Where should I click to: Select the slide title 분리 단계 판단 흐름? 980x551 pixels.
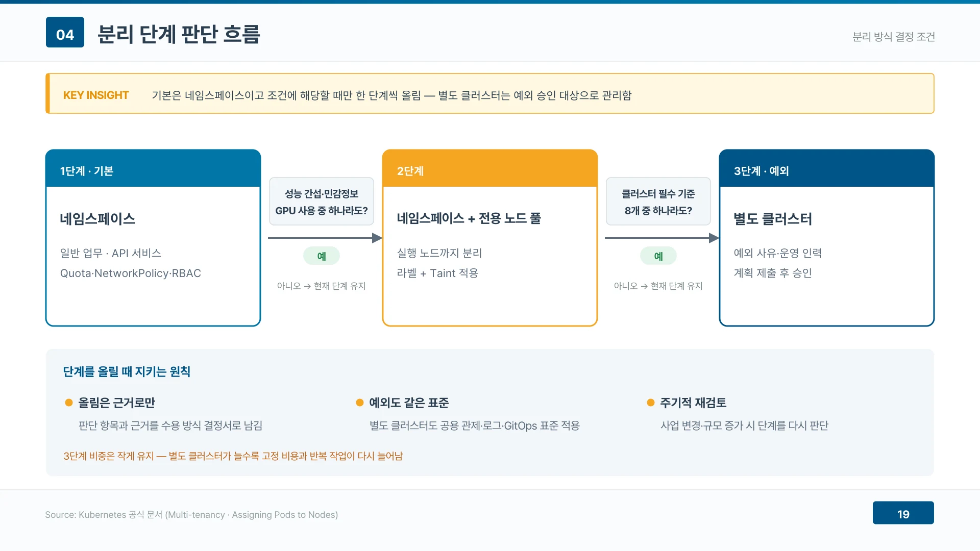point(179,34)
